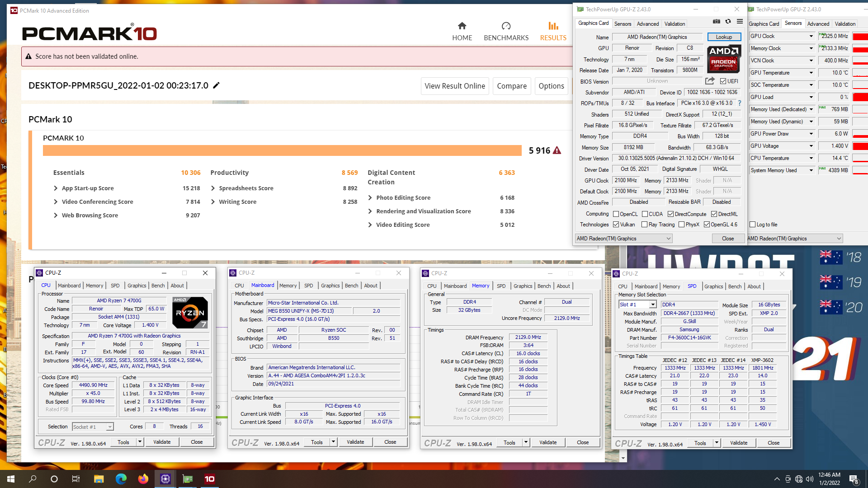Show hidden tray icons chevron
868x488 pixels.
[777, 479]
